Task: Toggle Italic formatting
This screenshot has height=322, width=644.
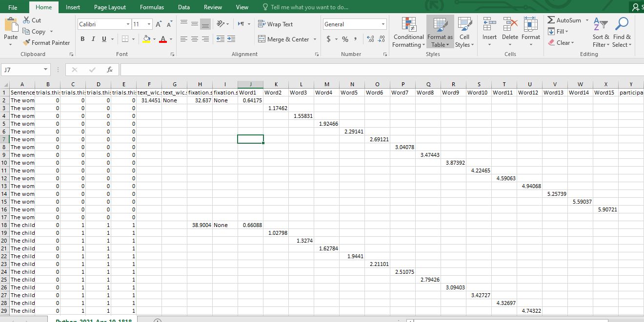Action: (93, 39)
